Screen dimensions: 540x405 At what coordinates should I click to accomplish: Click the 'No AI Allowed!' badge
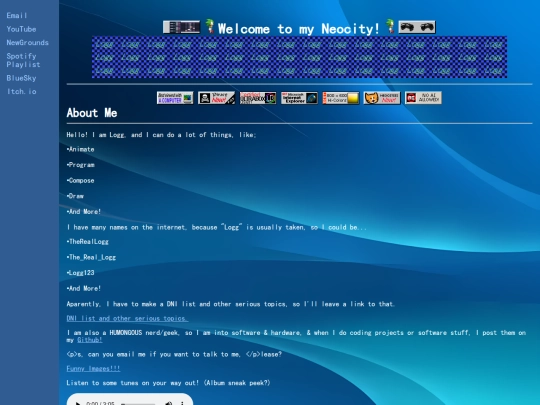423,98
